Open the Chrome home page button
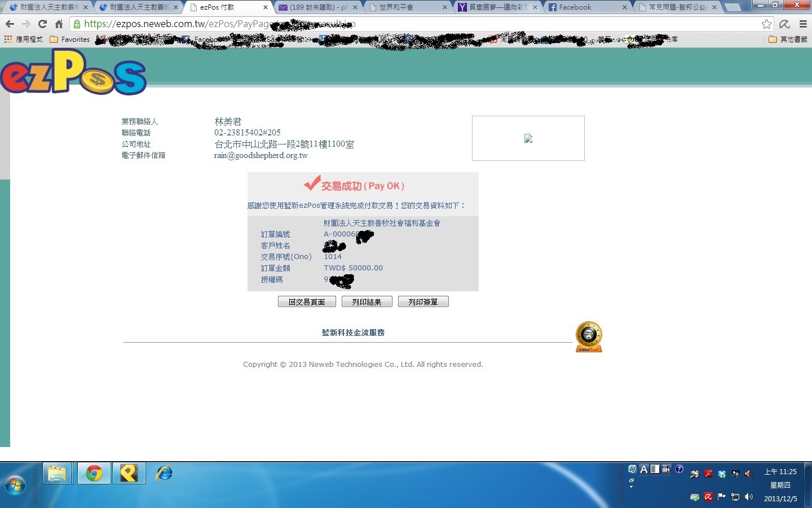This screenshot has width=812, height=508. (59, 24)
